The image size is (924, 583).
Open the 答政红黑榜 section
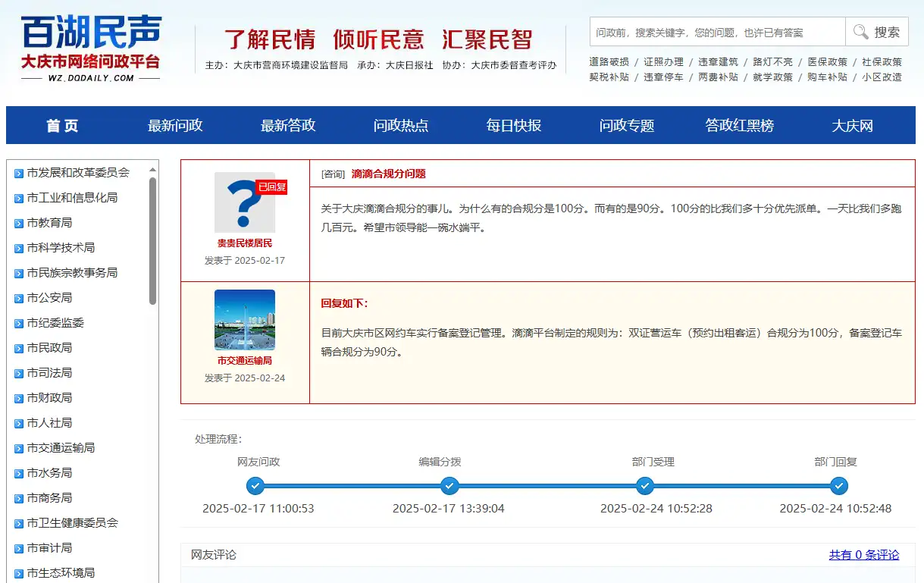click(738, 125)
